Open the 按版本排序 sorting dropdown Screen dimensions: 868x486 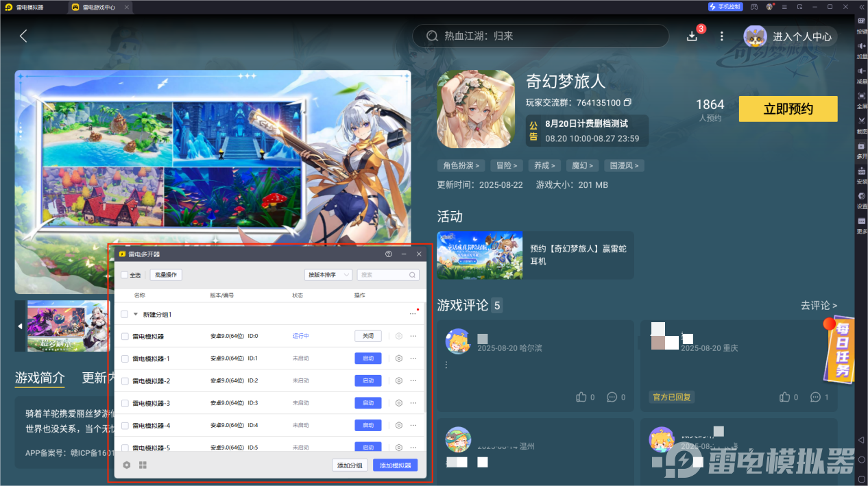pos(327,275)
